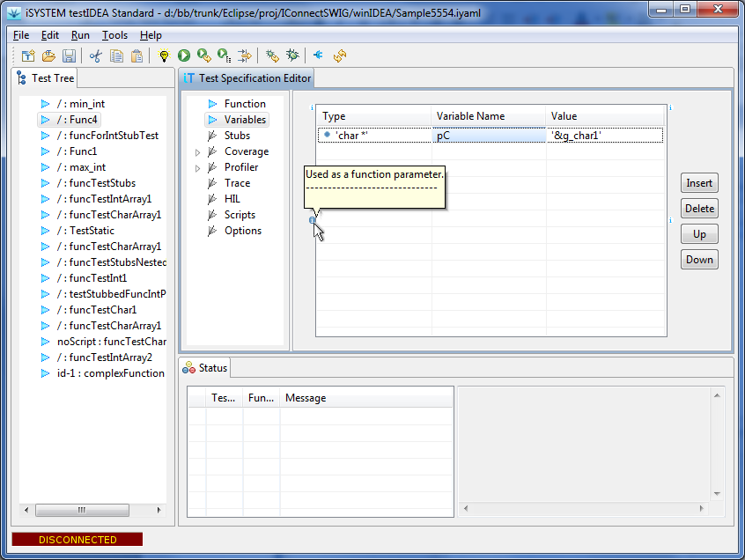
Task: Open the HIL section
Action: [x=232, y=199]
